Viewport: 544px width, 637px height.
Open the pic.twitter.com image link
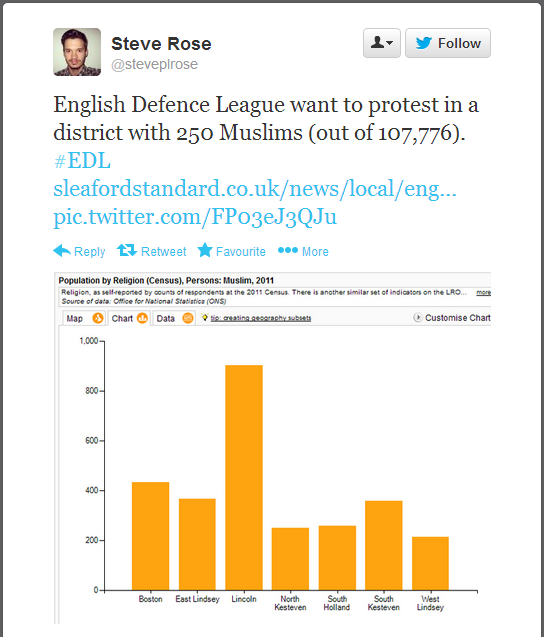(195, 217)
